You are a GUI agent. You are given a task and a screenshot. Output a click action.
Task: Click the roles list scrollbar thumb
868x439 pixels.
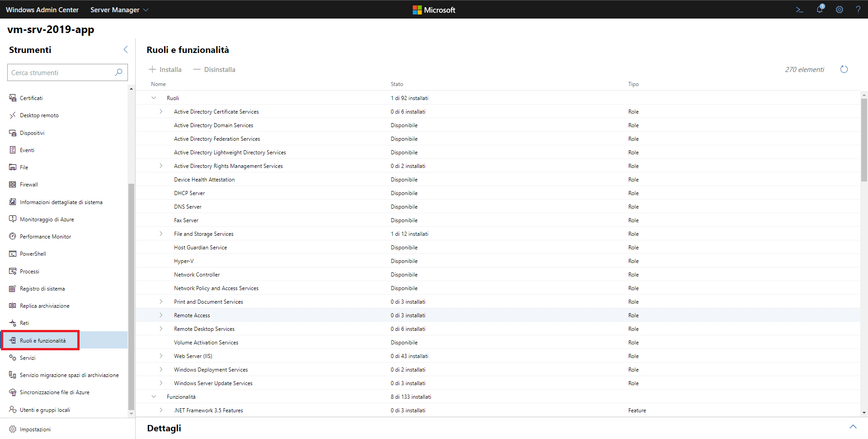click(864, 140)
